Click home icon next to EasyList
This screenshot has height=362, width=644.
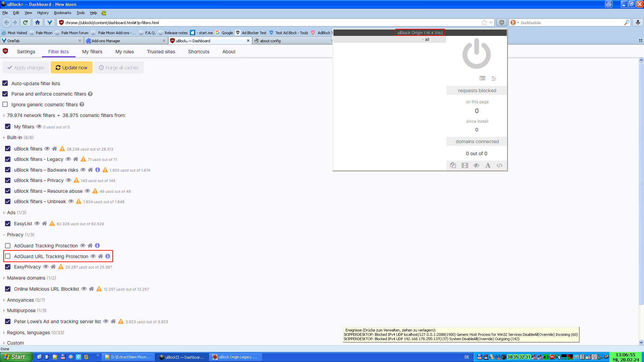pyautogui.click(x=44, y=224)
